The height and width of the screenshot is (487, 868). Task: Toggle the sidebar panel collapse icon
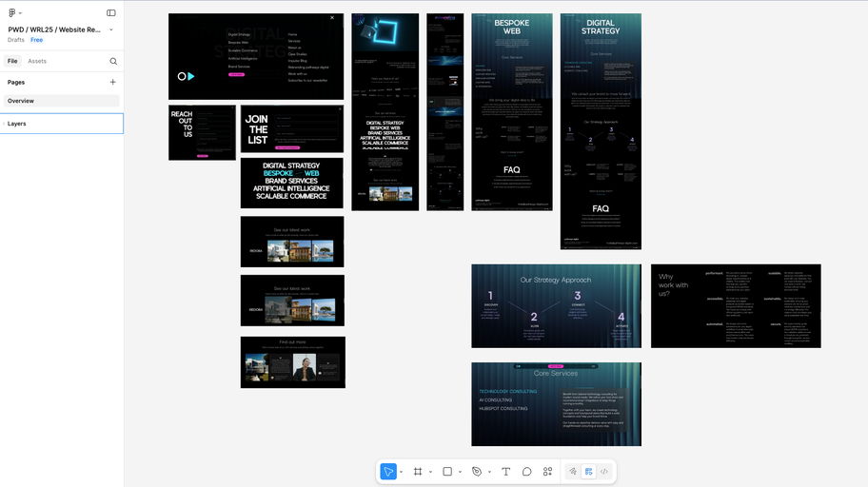[111, 13]
